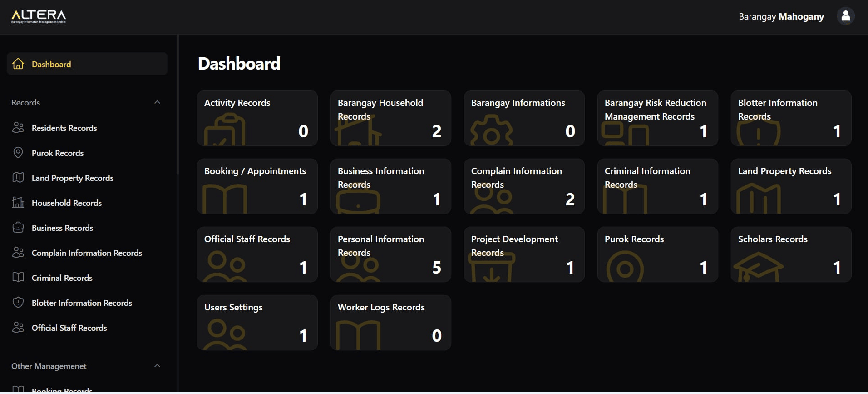Open the Barangay Household Records card
This screenshot has width=868, height=394.
391,118
